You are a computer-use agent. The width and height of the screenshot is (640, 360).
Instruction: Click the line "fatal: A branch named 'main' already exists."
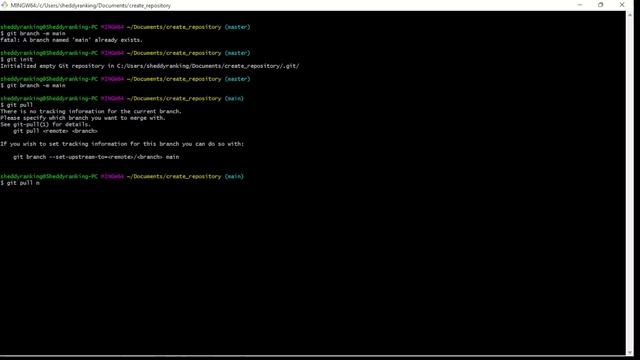click(71, 40)
